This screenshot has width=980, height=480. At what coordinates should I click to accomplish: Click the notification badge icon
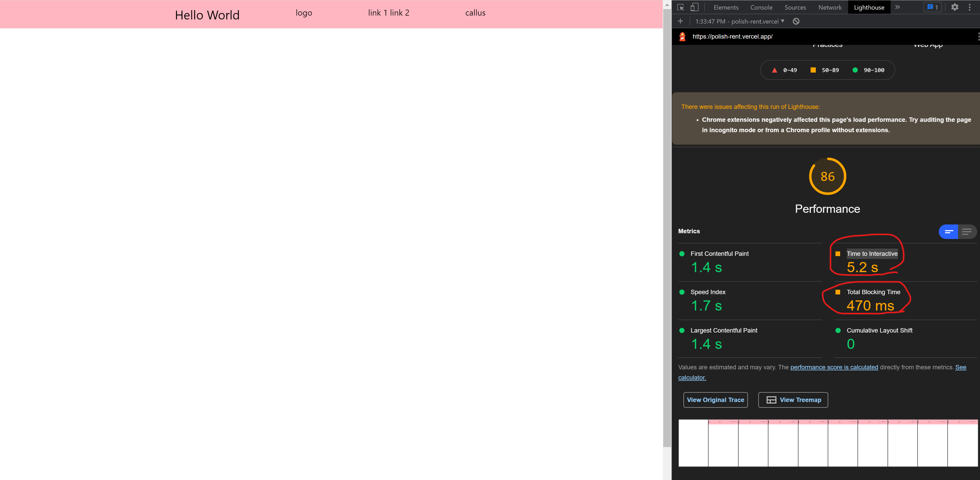933,7
